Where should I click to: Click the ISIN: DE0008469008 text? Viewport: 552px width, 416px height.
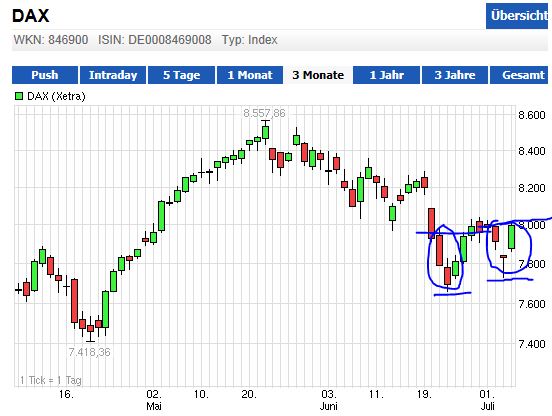point(155,40)
